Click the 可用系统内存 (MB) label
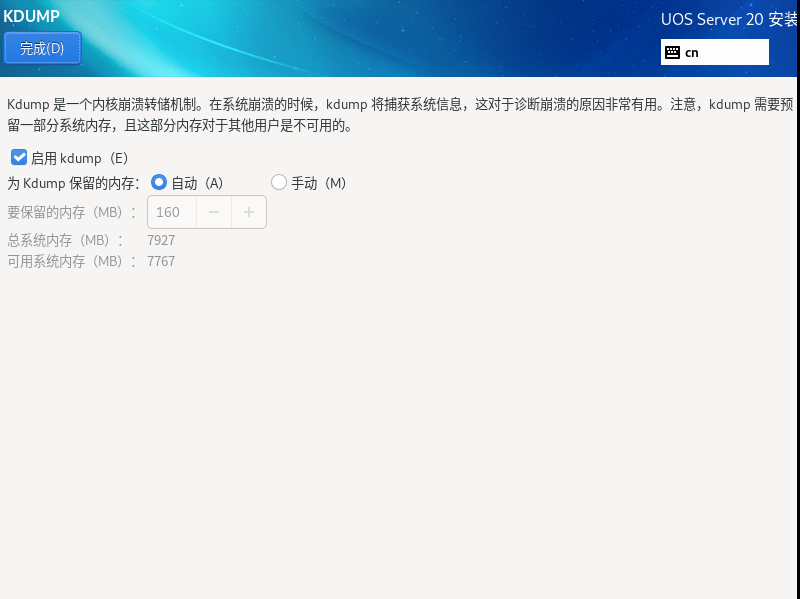Image resolution: width=800 pixels, height=599 pixels. [x=72, y=261]
